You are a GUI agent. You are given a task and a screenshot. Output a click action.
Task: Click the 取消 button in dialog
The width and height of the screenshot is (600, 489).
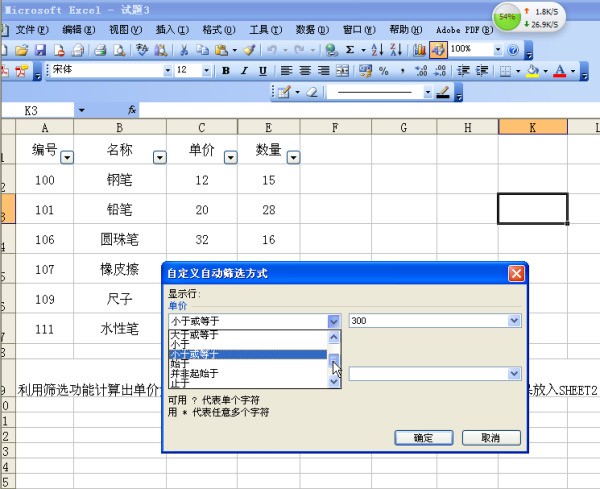pyautogui.click(x=489, y=438)
